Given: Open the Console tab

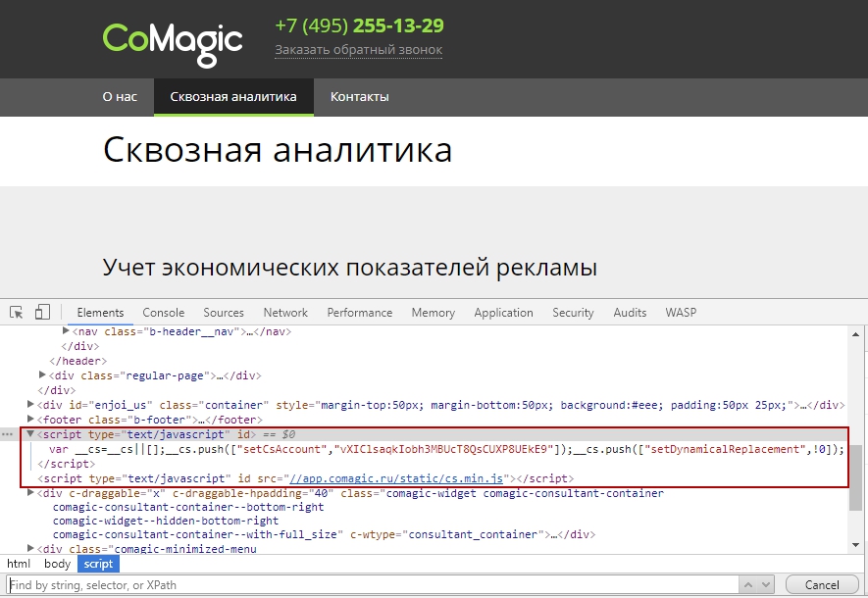Looking at the screenshot, I should click(164, 313).
